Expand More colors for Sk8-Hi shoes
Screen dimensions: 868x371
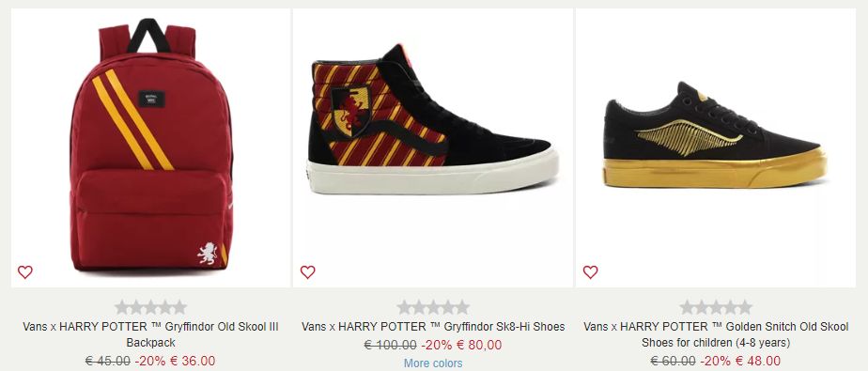point(433,363)
